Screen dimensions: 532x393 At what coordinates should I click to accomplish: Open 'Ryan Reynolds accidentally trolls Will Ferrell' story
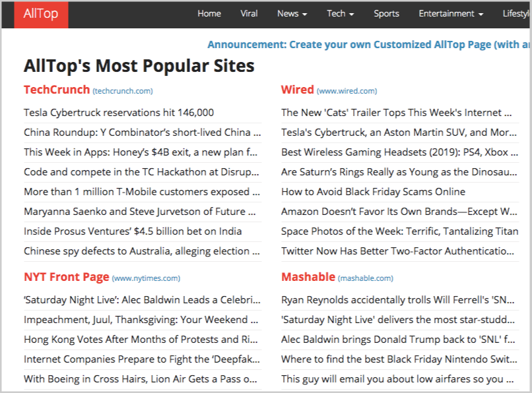tap(397, 300)
